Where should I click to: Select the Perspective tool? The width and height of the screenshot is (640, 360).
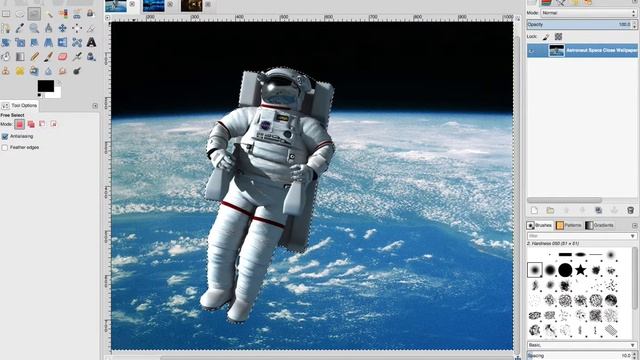pos(49,42)
